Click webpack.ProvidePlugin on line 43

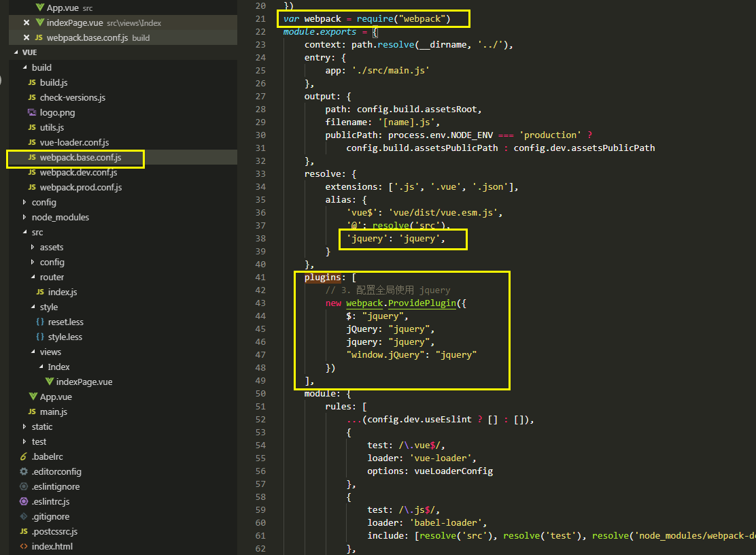pyautogui.click(x=401, y=303)
